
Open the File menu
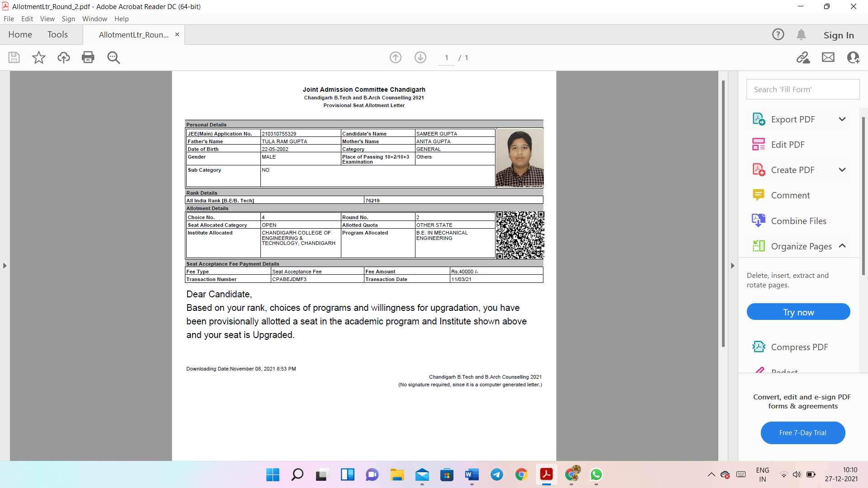point(9,19)
